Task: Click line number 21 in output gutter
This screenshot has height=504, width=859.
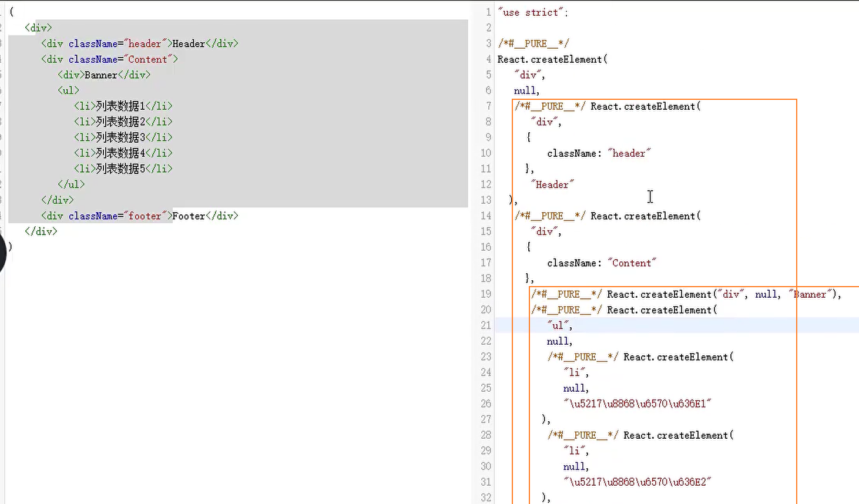Action: (486, 325)
